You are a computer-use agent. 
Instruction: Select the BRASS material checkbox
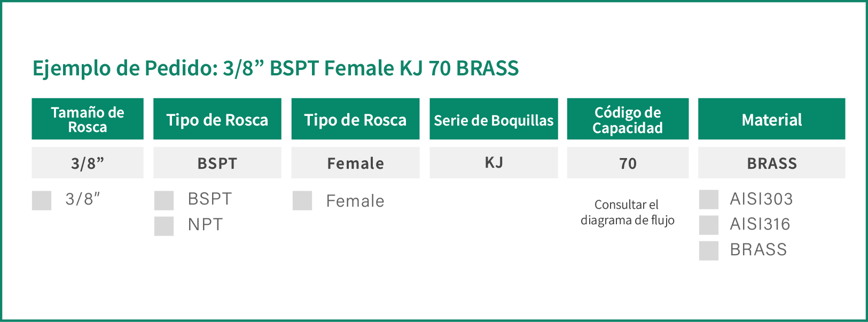[709, 250]
